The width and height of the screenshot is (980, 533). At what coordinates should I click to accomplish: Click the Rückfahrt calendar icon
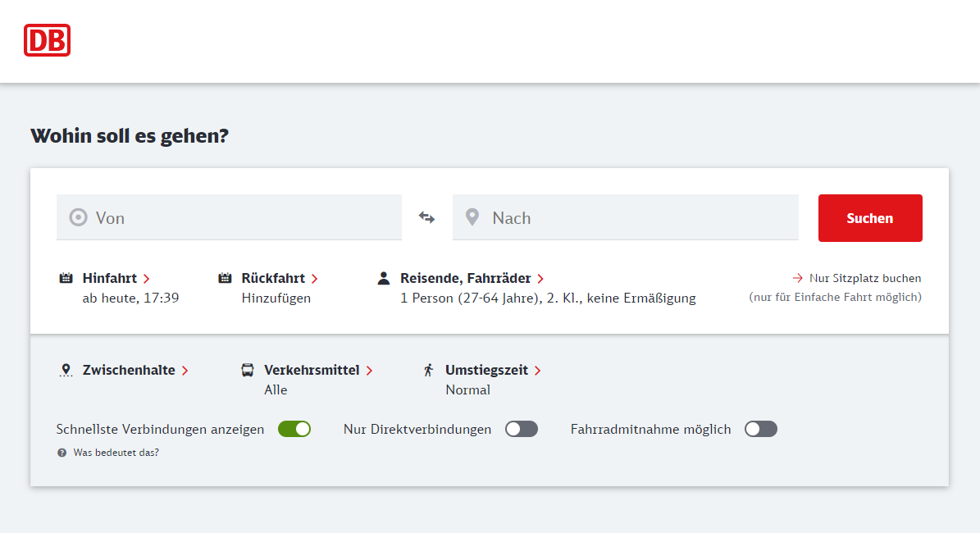pos(225,278)
